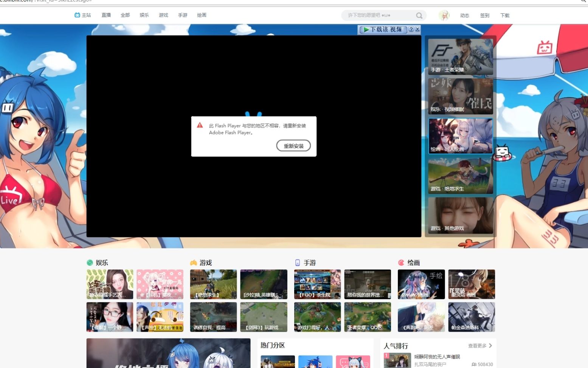
Task: Open the 【FGO】杀生院 live thumbnail
Action: [x=317, y=284]
